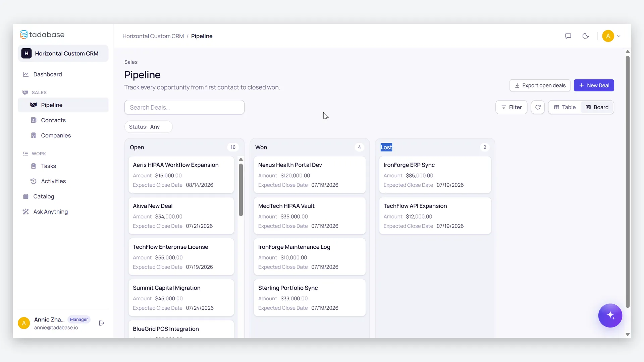This screenshot has height=362, width=644.
Task: Go to Companies page
Action: coord(63,135)
